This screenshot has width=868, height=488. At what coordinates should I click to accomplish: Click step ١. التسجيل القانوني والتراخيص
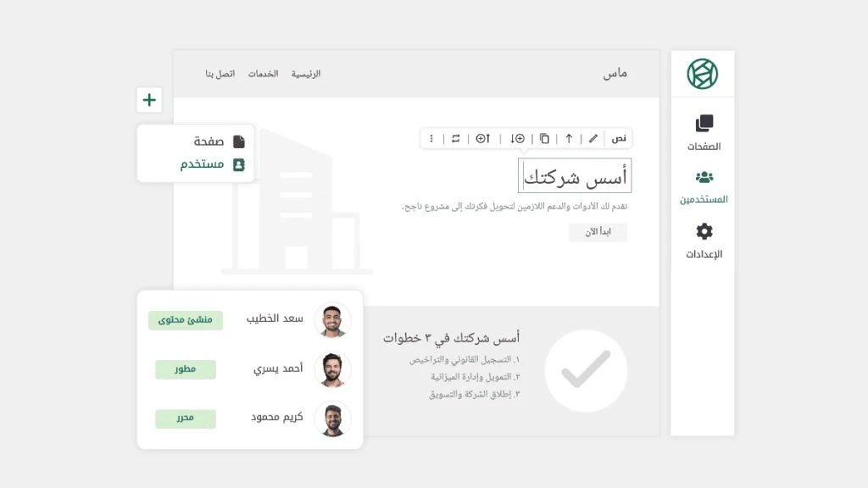pos(465,359)
